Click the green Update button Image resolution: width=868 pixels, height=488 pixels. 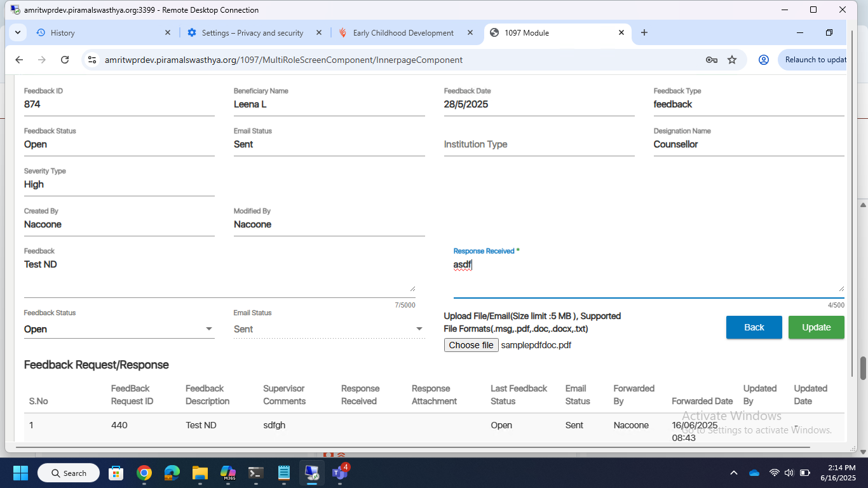click(817, 327)
